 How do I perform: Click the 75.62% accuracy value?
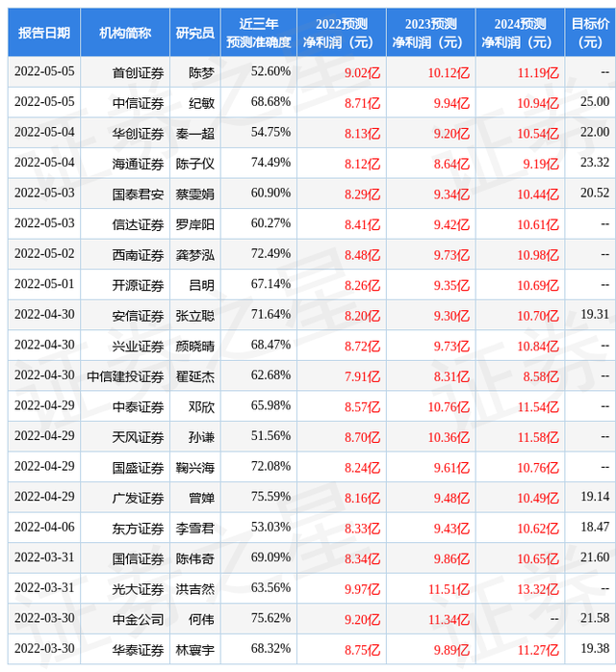270,618
